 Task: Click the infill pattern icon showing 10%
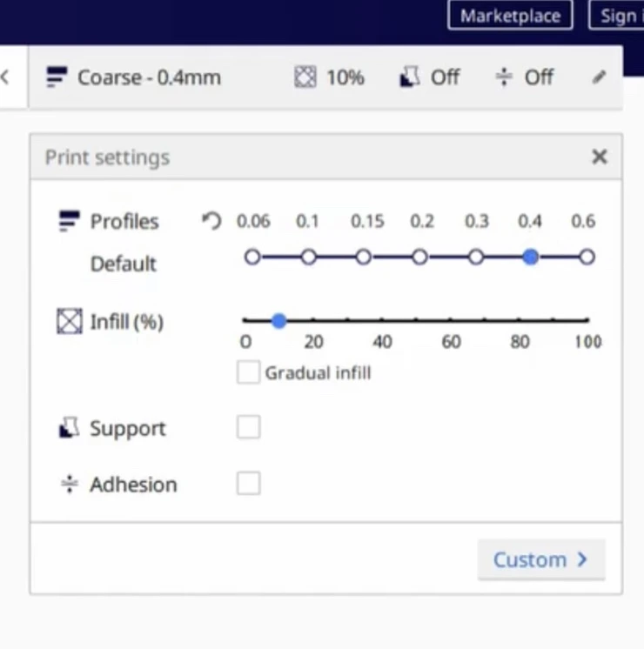[x=305, y=77]
